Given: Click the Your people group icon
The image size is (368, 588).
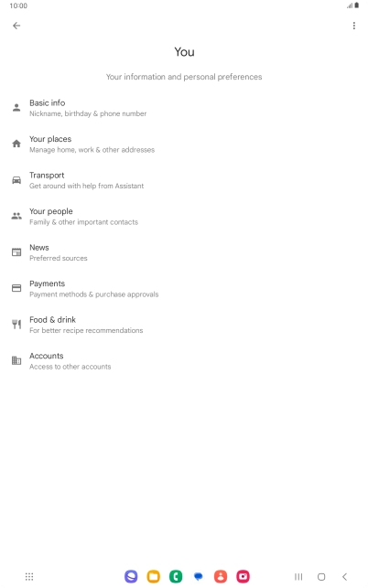Looking at the screenshot, I should [x=16, y=216].
